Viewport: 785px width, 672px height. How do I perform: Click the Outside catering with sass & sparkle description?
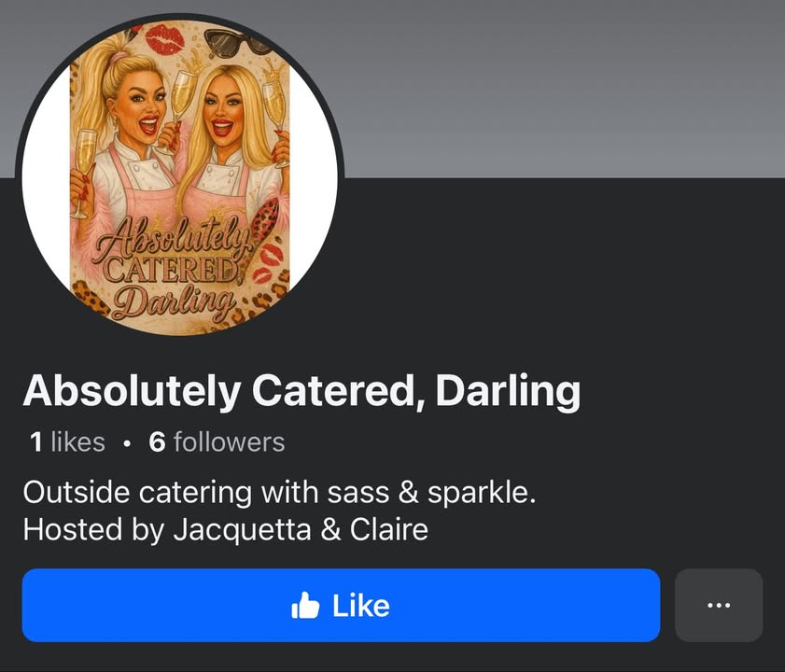pos(279,492)
